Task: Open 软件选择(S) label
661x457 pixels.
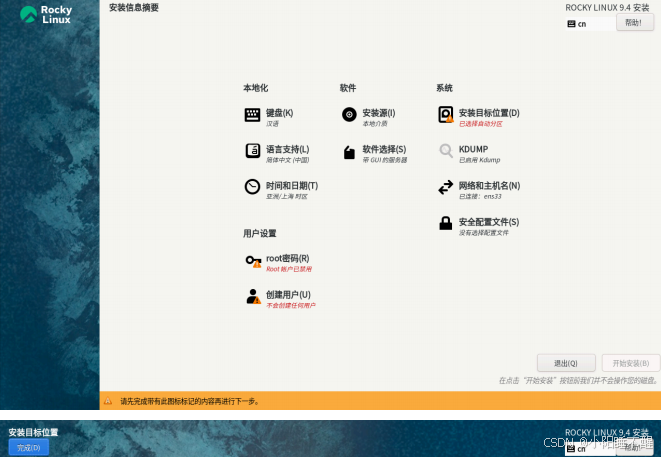Action: point(384,149)
